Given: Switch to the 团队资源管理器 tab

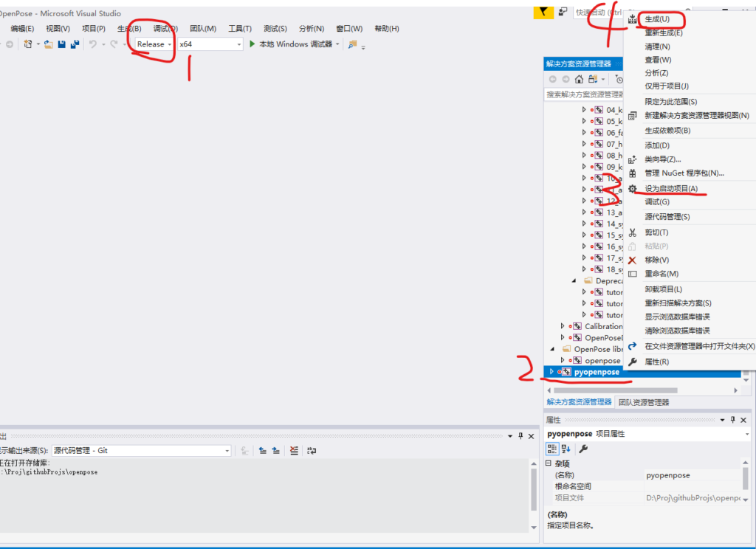Looking at the screenshot, I should (x=642, y=402).
